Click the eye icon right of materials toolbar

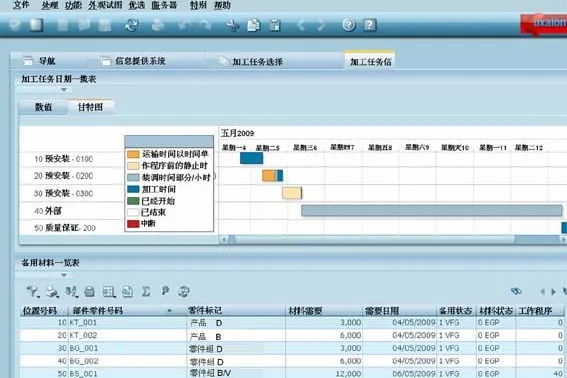516,291
